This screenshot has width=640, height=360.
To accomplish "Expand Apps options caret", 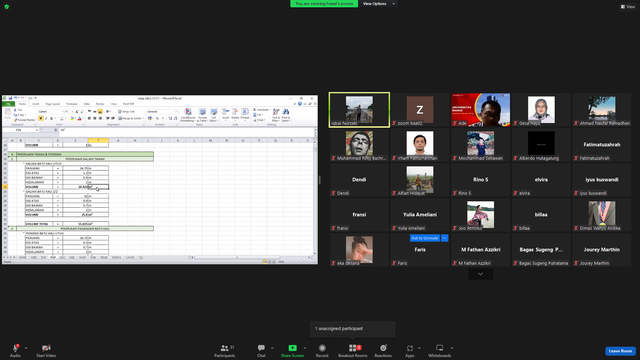I will pos(419,348).
